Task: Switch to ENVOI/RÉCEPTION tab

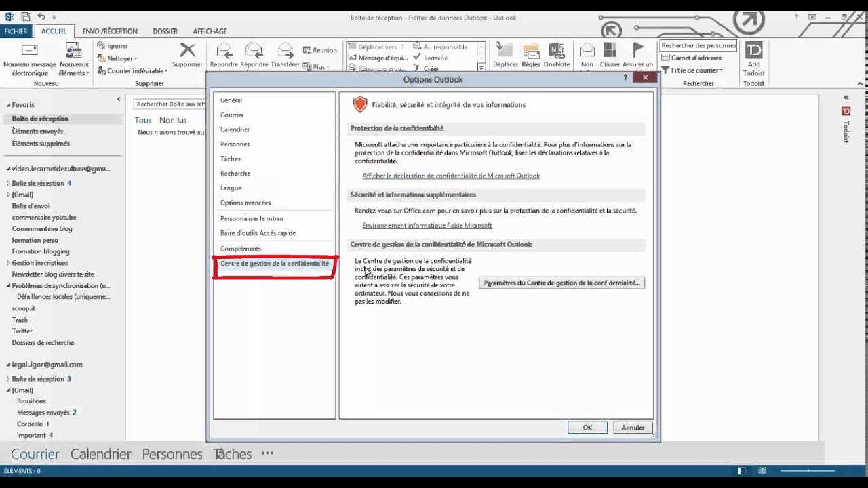Action: pyautogui.click(x=110, y=31)
